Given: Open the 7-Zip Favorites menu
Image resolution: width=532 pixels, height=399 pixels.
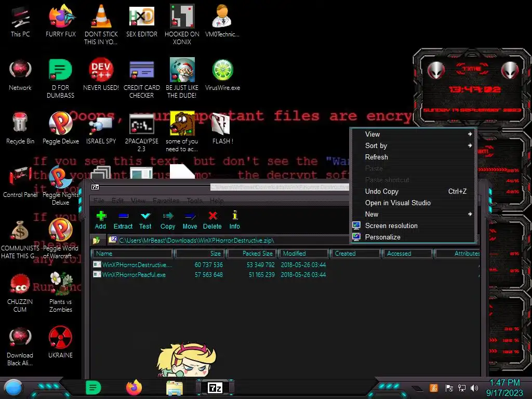Looking at the screenshot, I should tap(166, 201).
